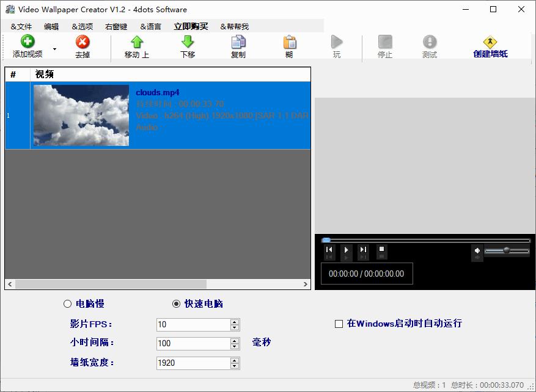Open the Add Video dropdown arrow
Viewport: 536px width, 392px height.
point(54,49)
